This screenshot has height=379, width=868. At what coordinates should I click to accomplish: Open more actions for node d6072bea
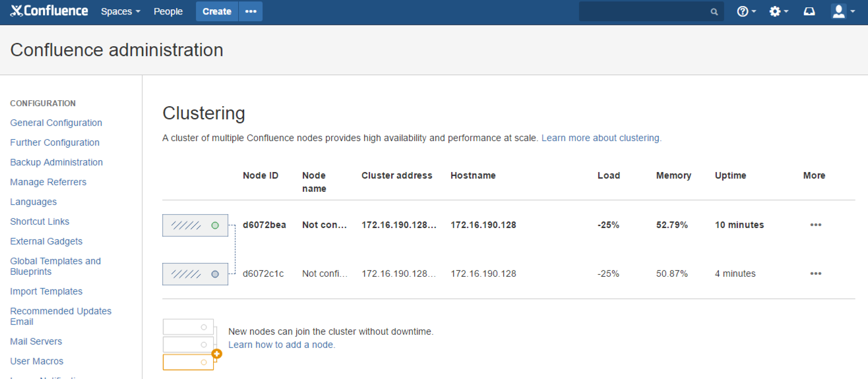(x=816, y=225)
